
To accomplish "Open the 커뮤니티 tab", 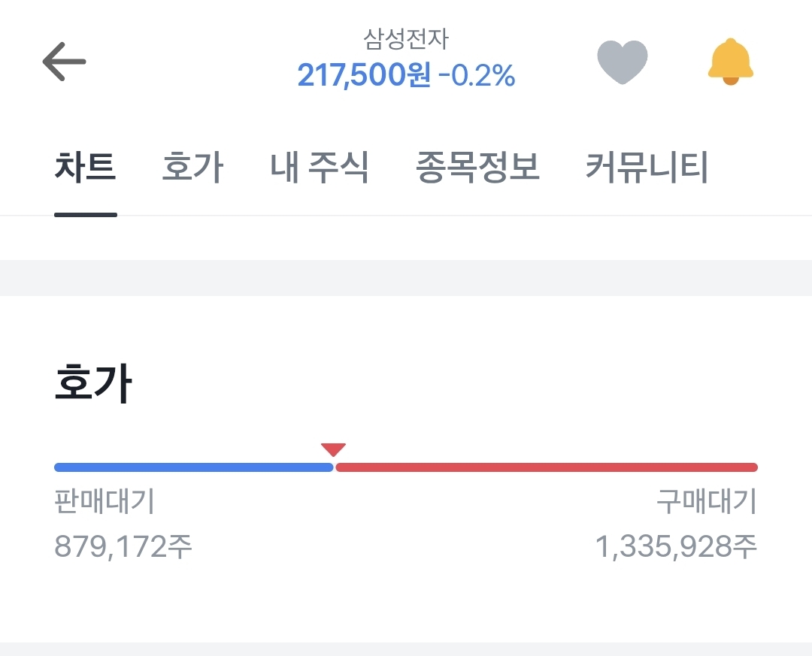I will [x=647, y=168].
